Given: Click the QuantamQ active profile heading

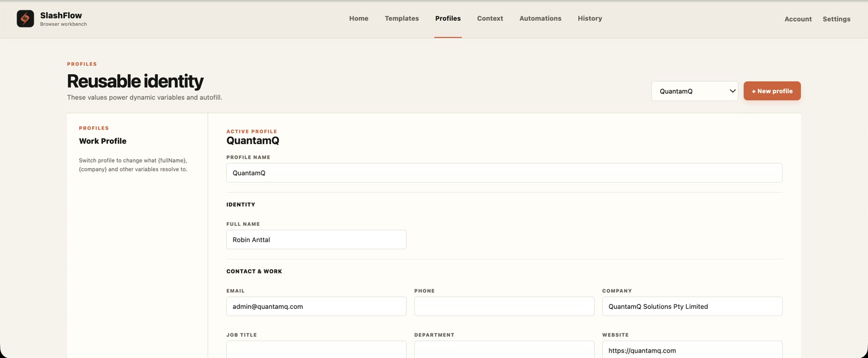Looking at the screenshot, I should coord(253,140).
